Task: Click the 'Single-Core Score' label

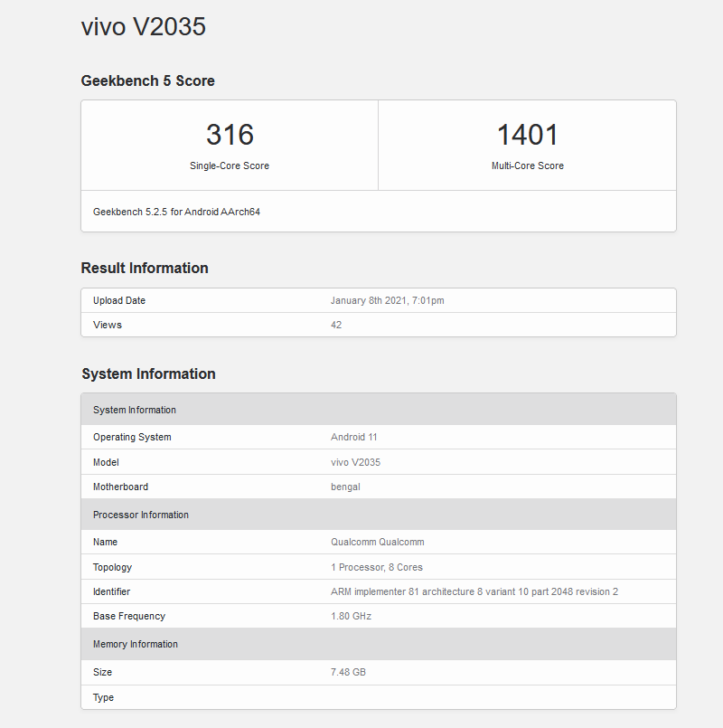Action: pyautogui.click(x=230, y=165)
